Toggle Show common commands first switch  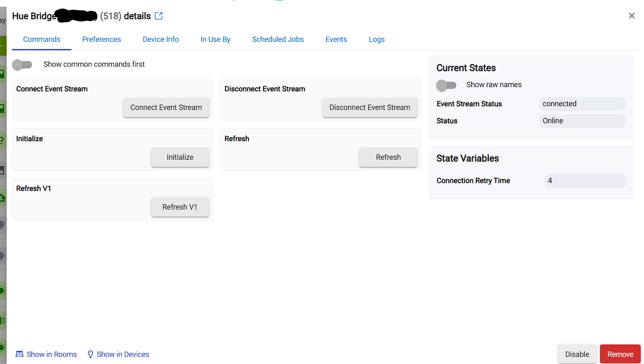pyautogui.click(x=22, y=64)
